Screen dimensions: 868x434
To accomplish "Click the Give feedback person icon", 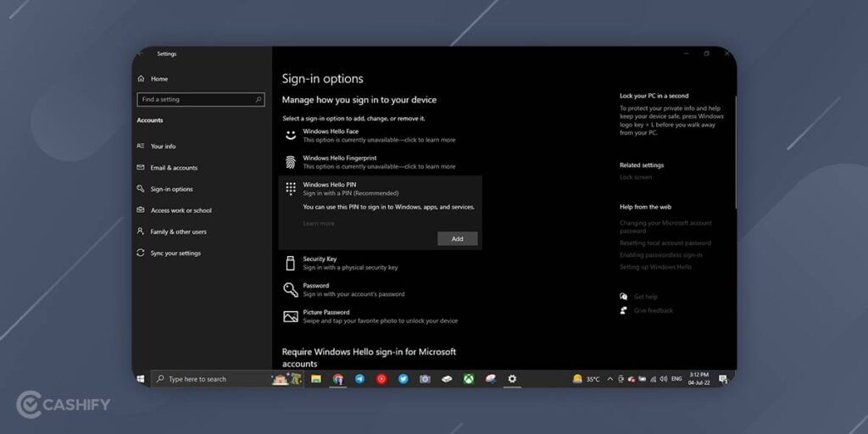I will (x=624, y=310).
